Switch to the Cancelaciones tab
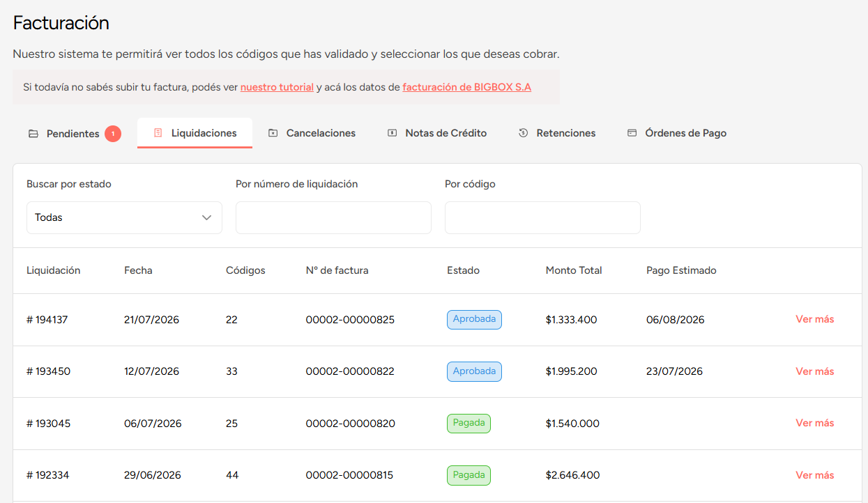This screenshot has width=868, height=503. tap(312, 132)
